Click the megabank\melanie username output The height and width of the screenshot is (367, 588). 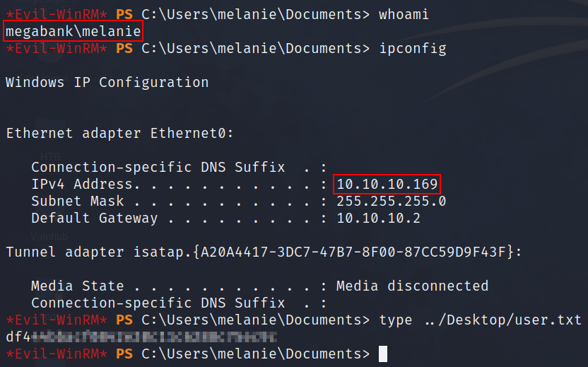point(73,32)
